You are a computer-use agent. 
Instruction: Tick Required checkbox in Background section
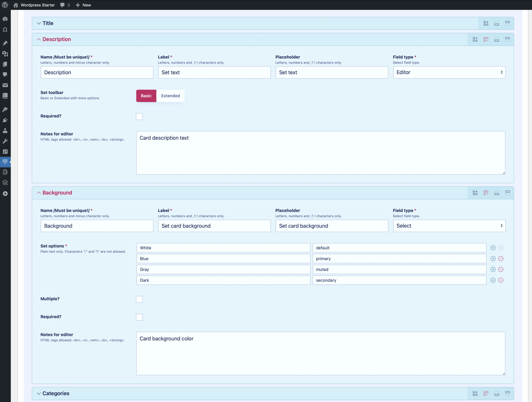[139, 317]
